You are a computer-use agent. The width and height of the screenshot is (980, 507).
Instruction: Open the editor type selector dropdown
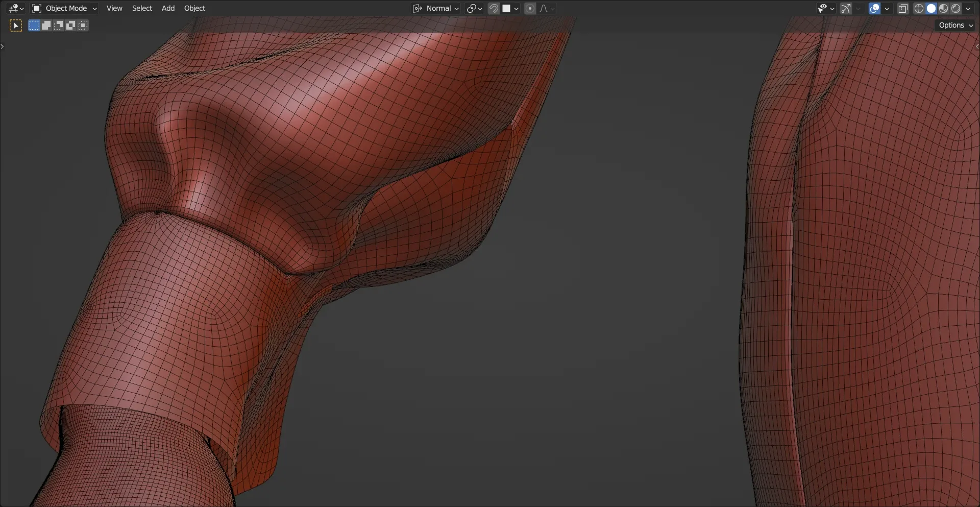16,8
